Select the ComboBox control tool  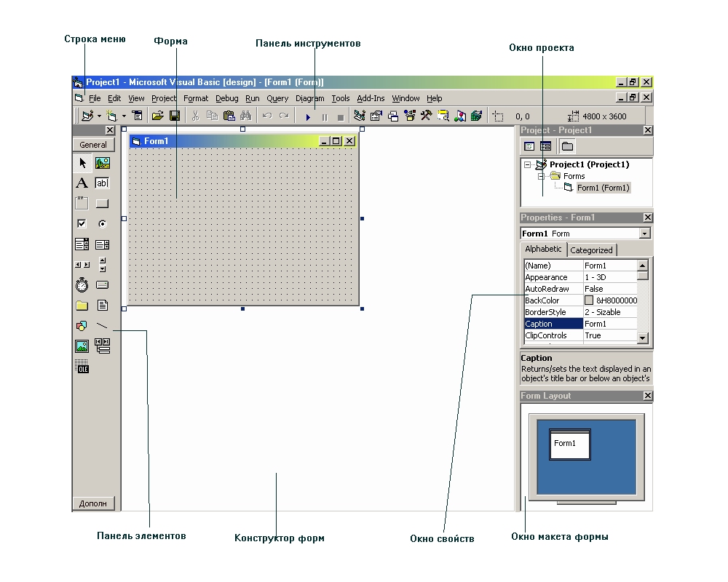coord(82,244)
